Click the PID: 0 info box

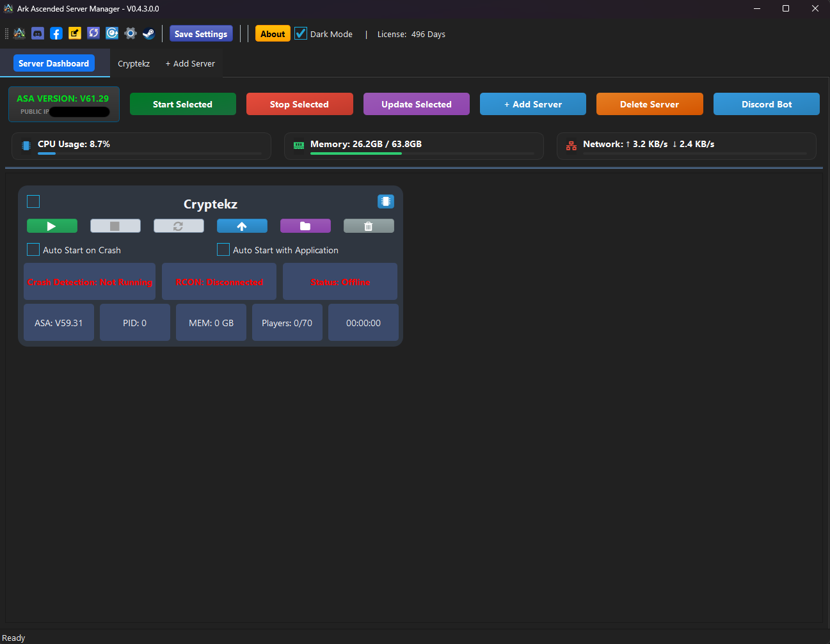click(x=135, y=322)
